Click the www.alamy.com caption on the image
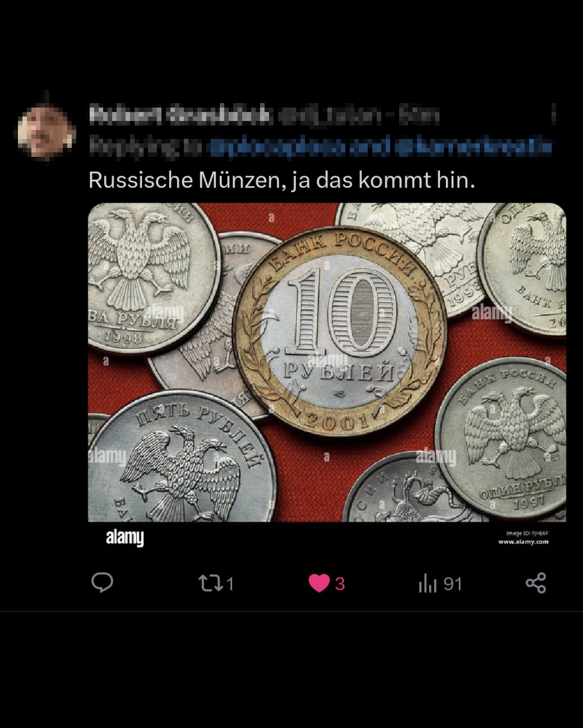583x728 pixels. tap(523, 542)
